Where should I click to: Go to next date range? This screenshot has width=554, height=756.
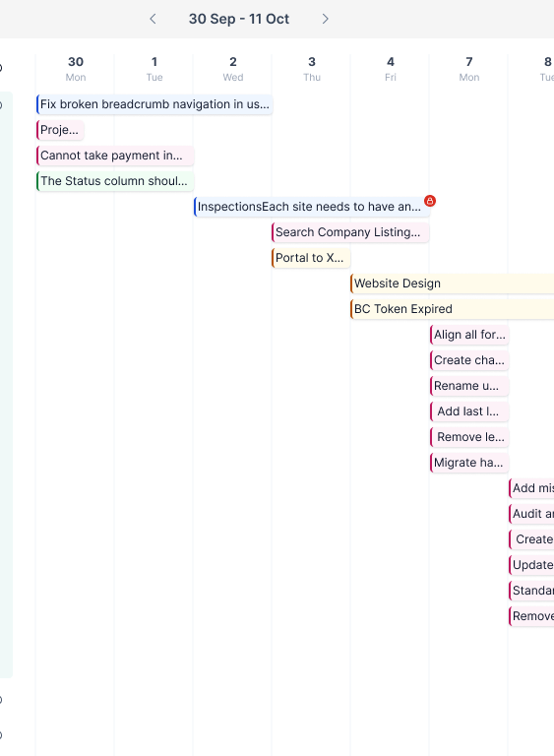click(326, 19)
